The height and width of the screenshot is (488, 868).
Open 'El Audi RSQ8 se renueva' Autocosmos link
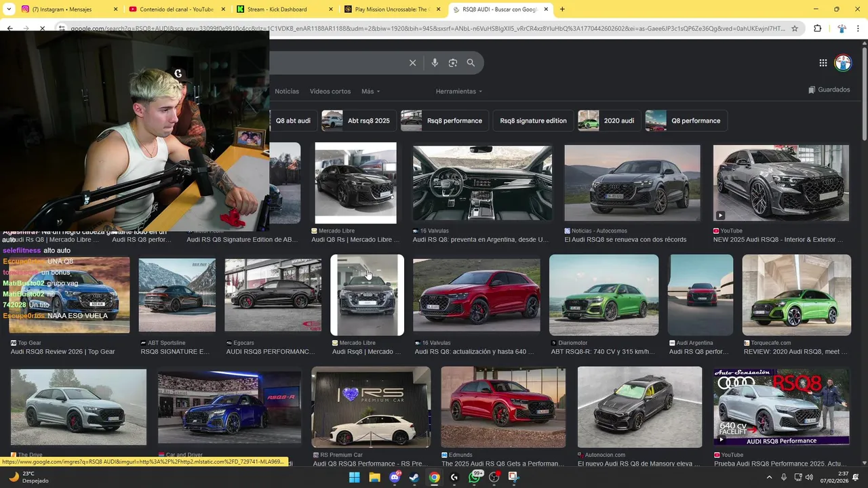coord(625,239)
